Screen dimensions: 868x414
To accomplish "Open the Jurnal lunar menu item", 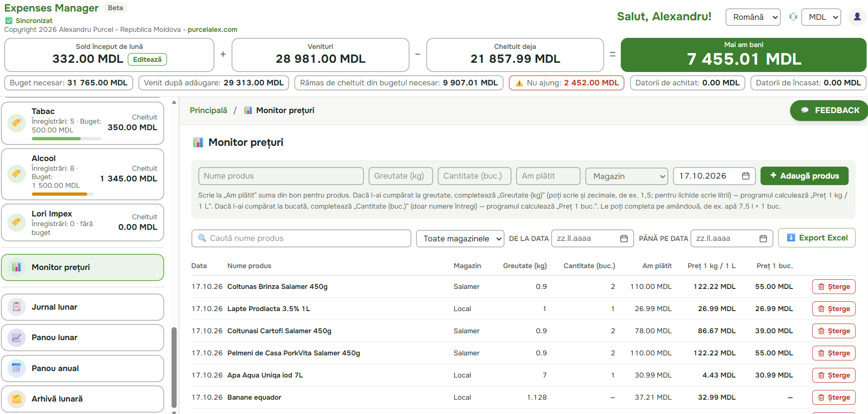I will pyautogui.click(x=83, y=307).
